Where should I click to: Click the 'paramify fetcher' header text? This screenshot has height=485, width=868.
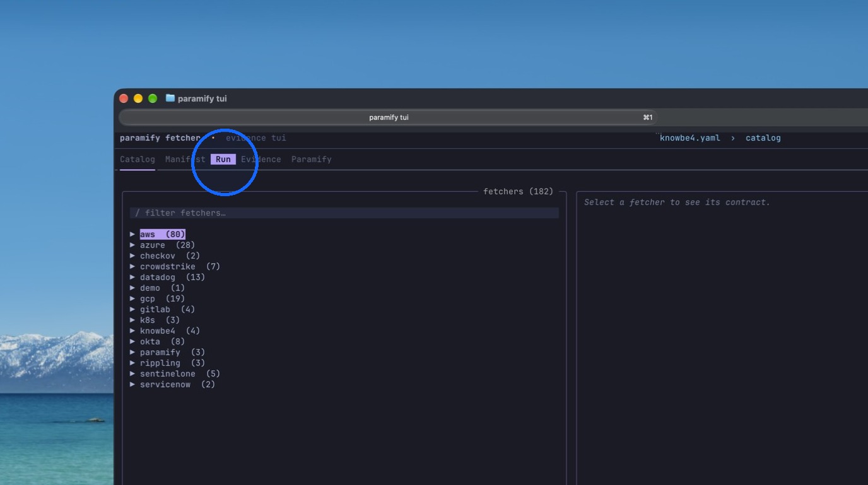(160, 138)
